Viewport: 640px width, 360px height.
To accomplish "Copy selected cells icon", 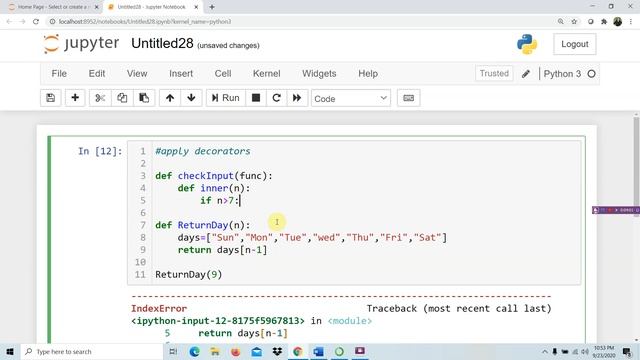I will point(122,98).
